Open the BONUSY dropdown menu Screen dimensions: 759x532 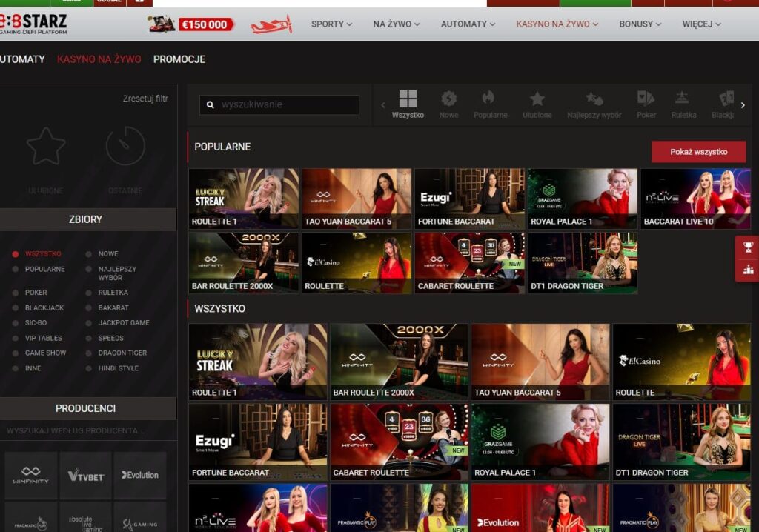coord(636,23)
